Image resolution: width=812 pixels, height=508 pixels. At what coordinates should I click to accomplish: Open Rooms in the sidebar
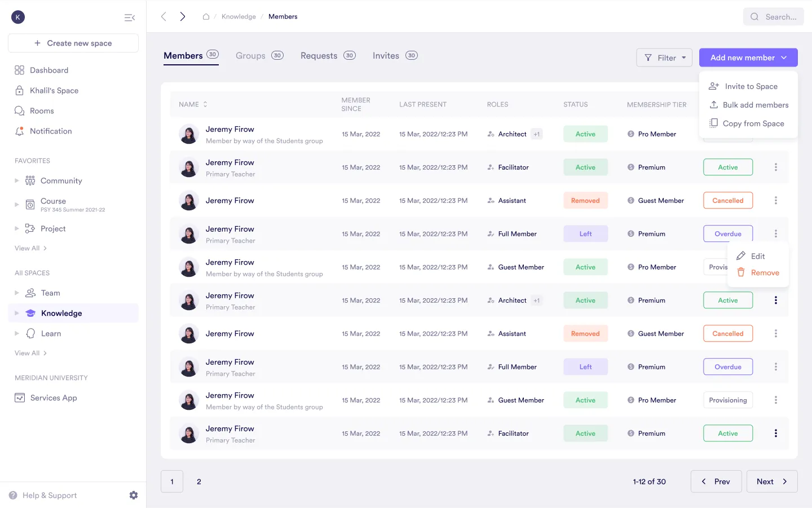point(42,111)
